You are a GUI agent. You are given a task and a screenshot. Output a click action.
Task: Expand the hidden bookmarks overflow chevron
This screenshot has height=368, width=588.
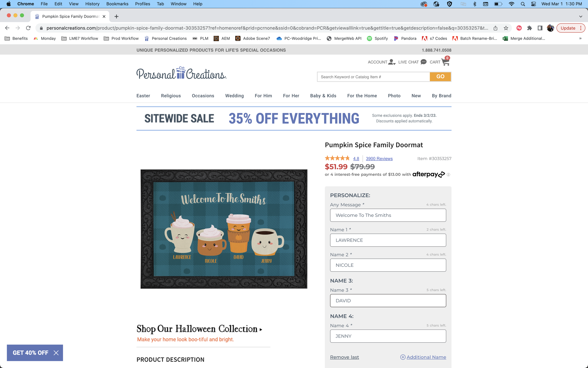[x=580, y=38]
